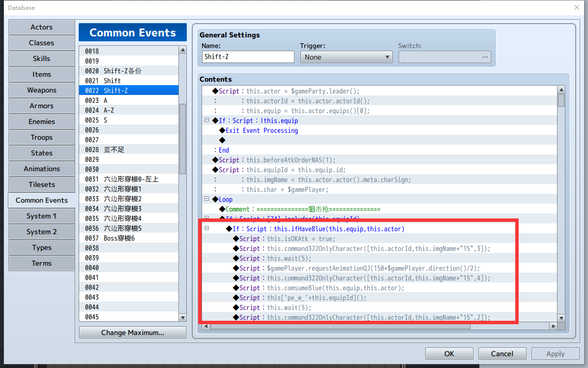
Task: Switch to the Tilesets tab
Action: [42, 184]
